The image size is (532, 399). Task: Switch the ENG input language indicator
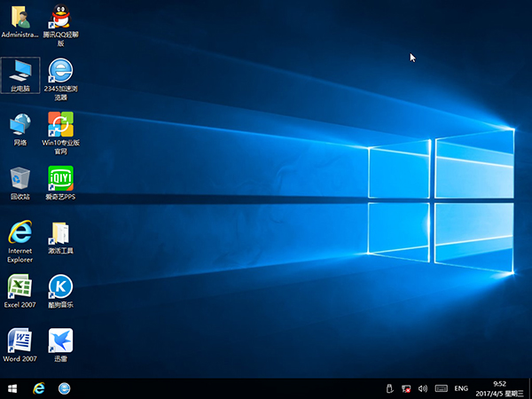pyautogui.click(x=461, y=388)
